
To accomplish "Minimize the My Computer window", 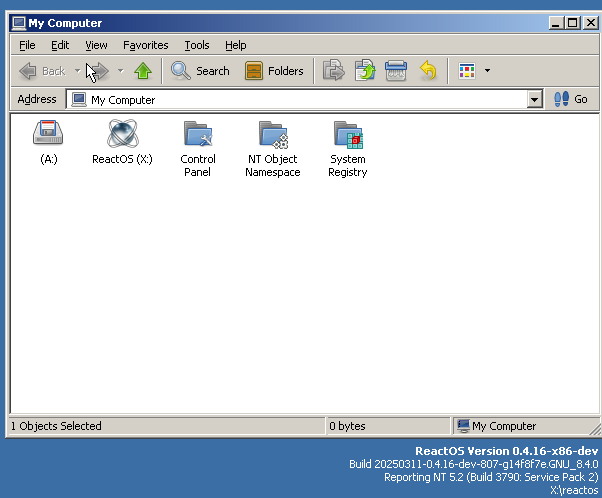I will (x=556, y=23).
